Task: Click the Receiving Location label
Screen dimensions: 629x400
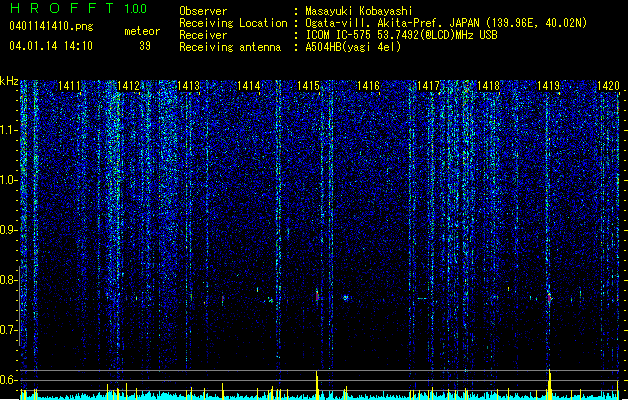Action: [x=233, y=23]
